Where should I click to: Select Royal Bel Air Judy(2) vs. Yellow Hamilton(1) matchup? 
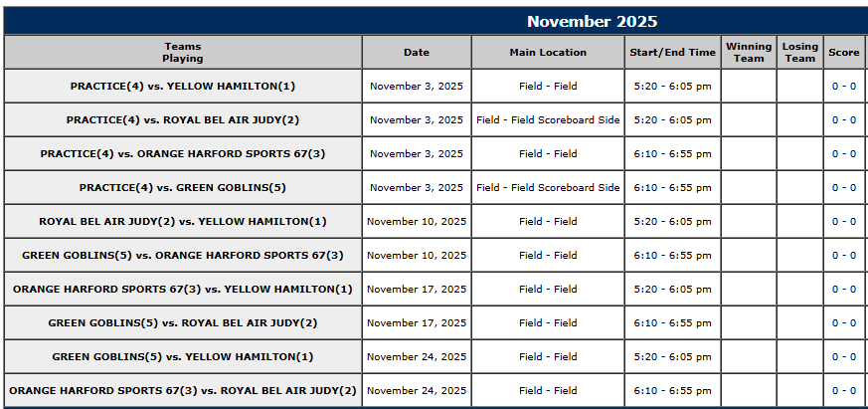[x=183, y=222]
